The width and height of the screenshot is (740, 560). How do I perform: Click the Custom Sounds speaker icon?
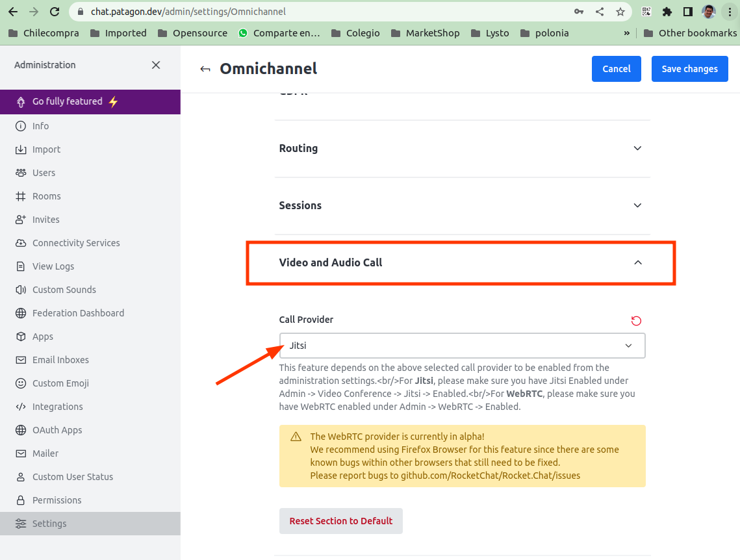click(21, 290)
